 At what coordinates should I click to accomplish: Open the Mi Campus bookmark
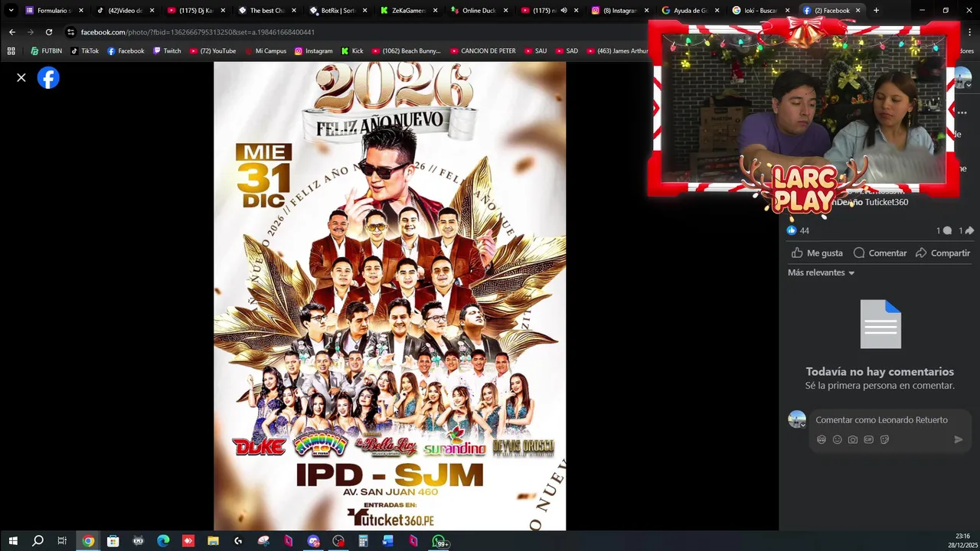point(265,51)
